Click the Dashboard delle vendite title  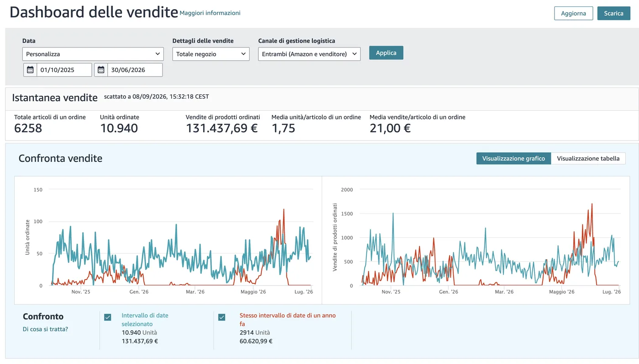[94, 12]
